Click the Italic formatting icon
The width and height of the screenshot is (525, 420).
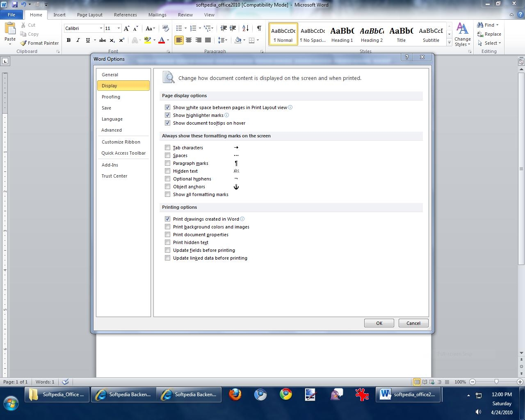tap(78, 40)
